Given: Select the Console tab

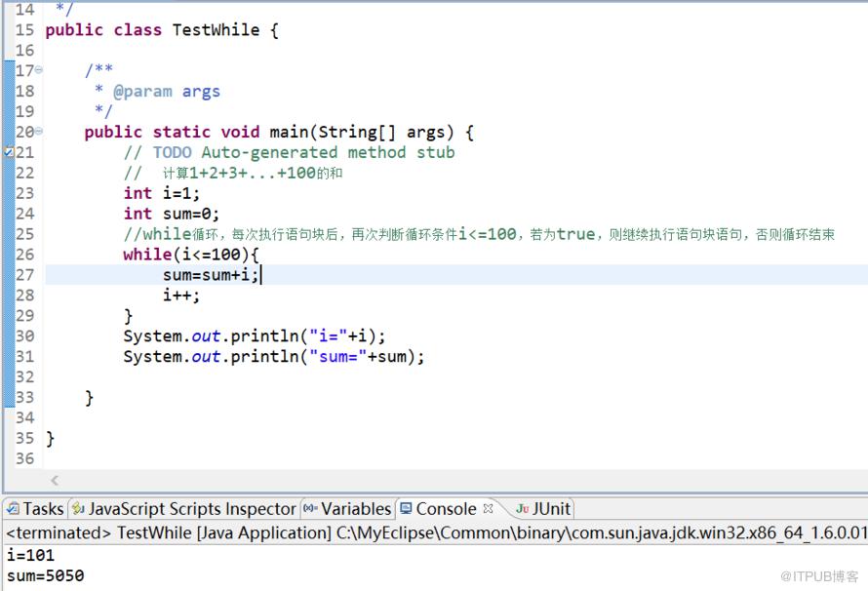Looking at the screenshot, I should click(x=446, y=508).
